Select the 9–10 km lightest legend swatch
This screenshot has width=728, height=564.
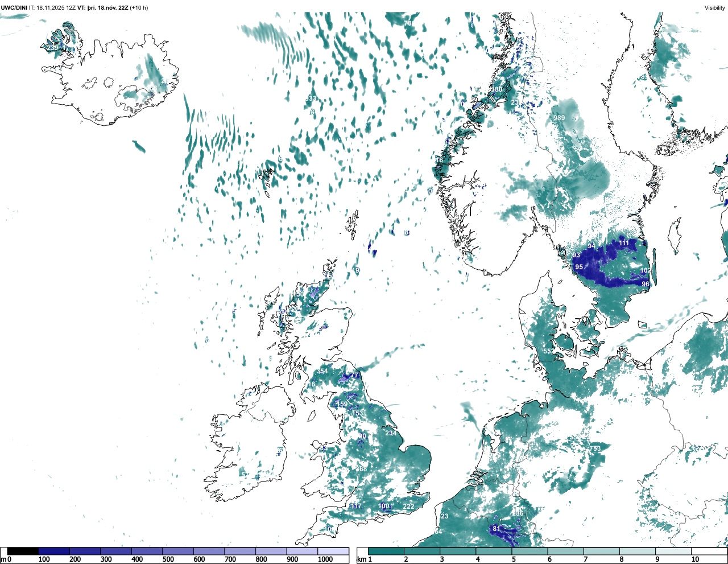[x=674, y=551]
